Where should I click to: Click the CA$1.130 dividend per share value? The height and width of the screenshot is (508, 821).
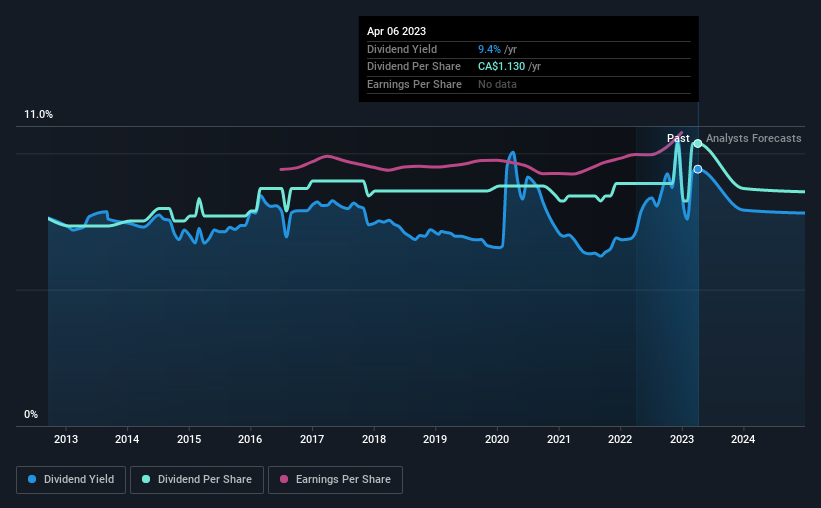(501, 67)
